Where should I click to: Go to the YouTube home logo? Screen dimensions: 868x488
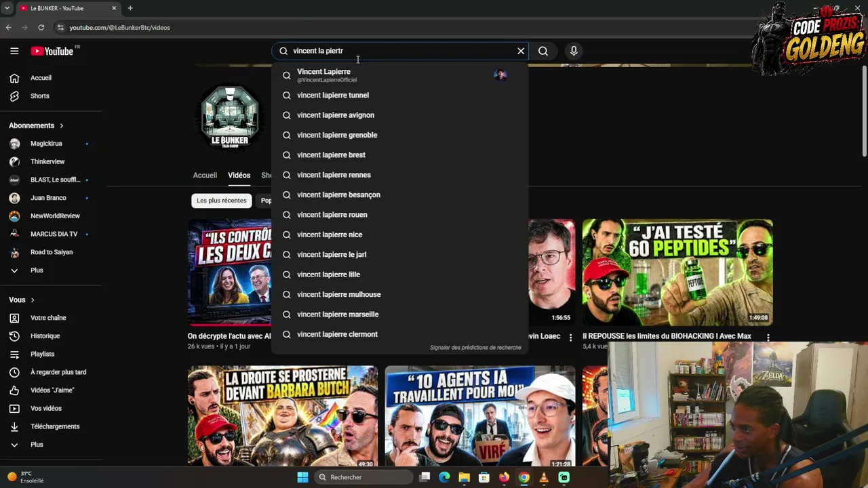[x=52, y=51]
